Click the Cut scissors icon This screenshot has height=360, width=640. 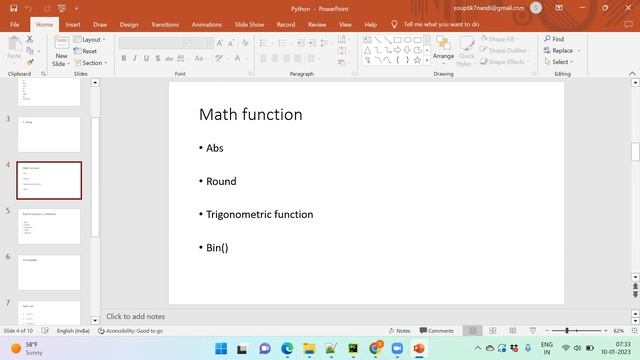pos(29,39)
